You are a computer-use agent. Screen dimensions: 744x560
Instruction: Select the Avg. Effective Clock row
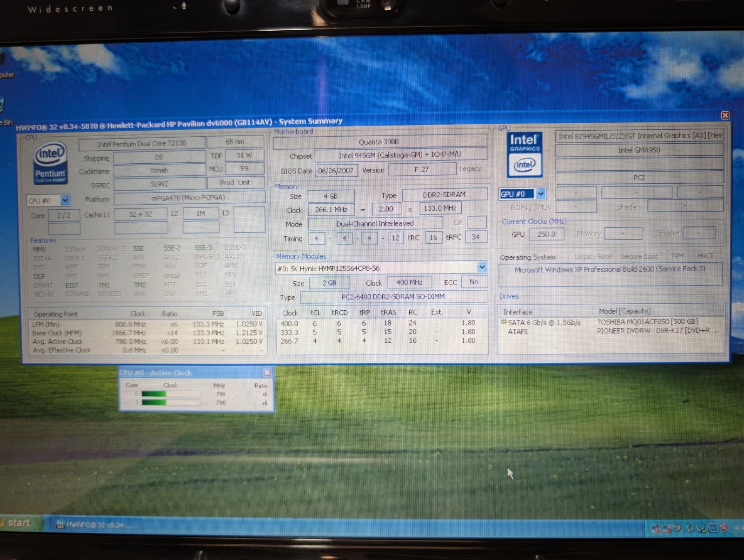point(147,350)
